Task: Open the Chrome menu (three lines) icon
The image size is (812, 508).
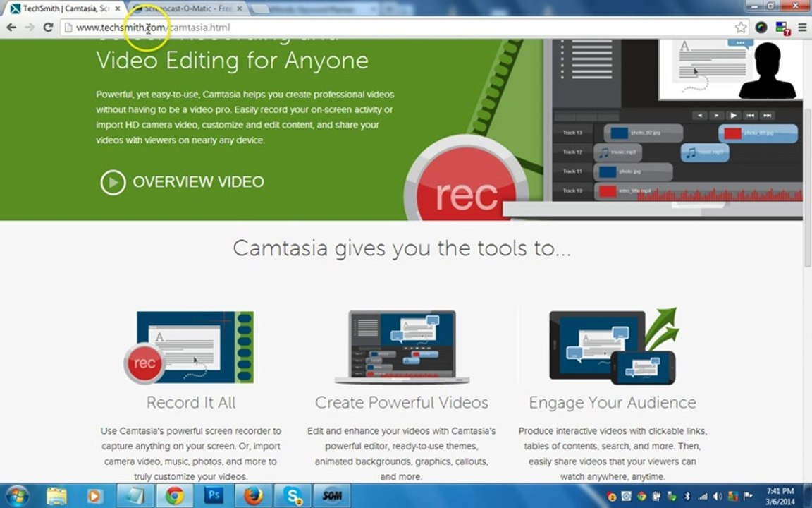Action: [802, 28]
